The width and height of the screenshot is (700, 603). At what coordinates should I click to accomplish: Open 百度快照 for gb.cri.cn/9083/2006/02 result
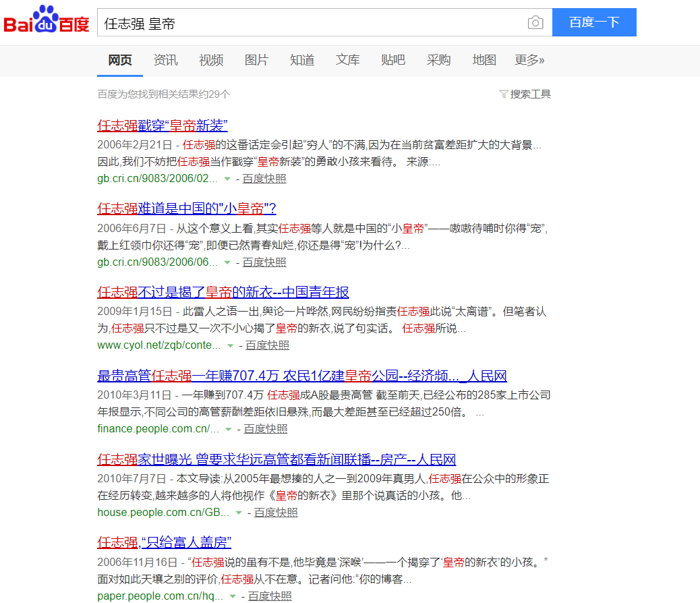(x=264, y=179)
